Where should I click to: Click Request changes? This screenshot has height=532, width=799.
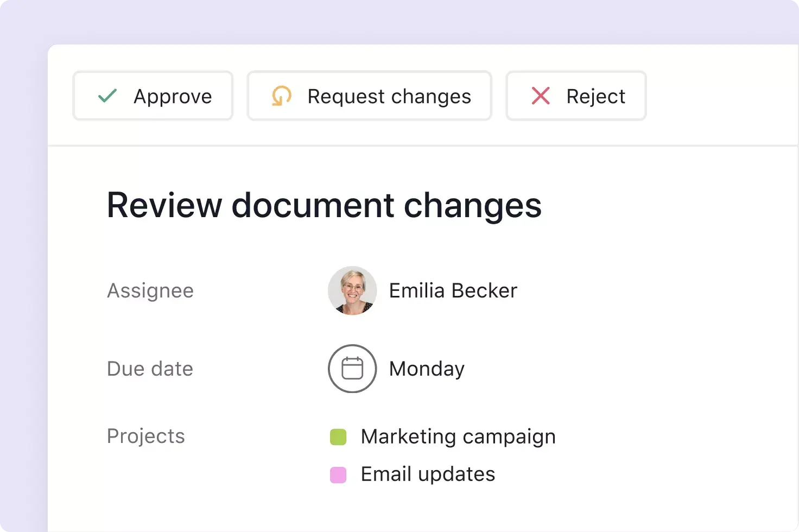[369, 96]
